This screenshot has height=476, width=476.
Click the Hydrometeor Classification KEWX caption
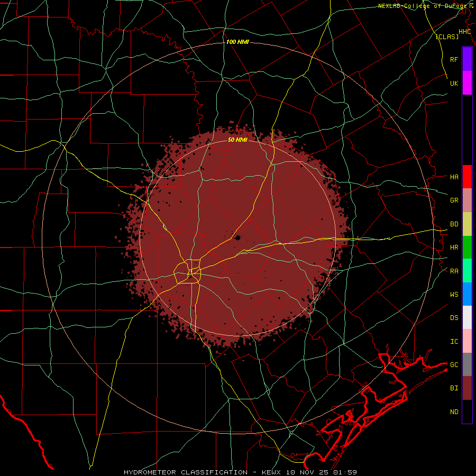tap(240, 472)
